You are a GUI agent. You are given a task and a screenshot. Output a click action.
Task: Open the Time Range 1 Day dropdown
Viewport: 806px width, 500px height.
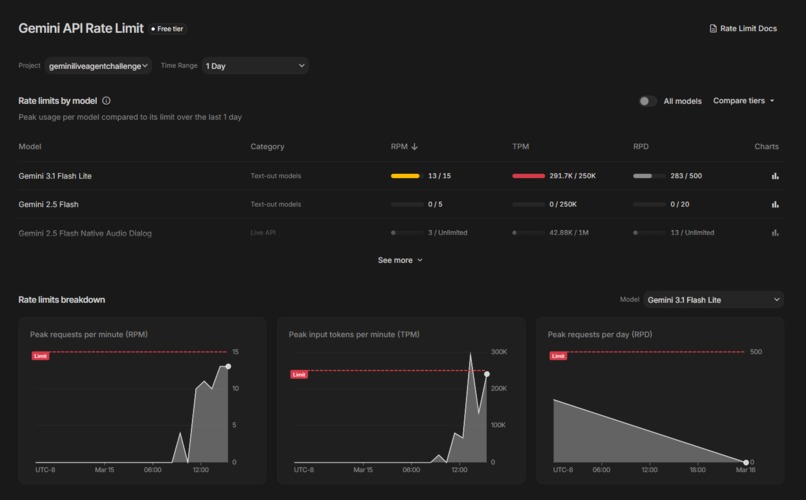click(x=255, y=66)
